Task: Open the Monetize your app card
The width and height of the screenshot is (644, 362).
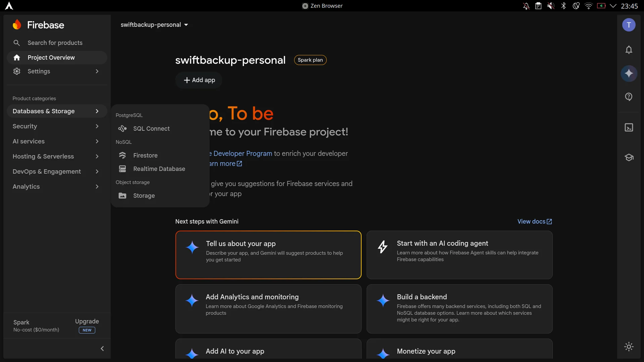Action: tap(460, 349)
